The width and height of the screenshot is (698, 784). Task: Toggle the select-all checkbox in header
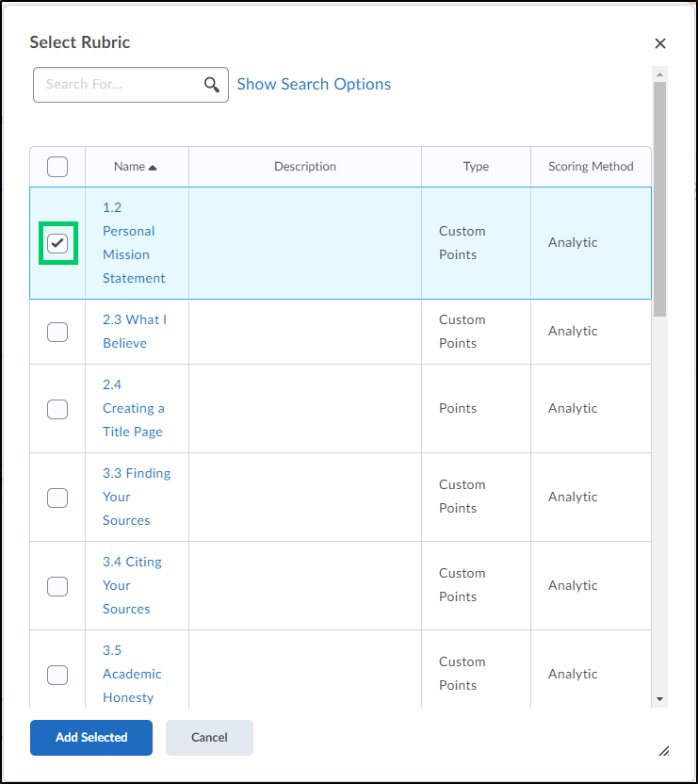coord(57,167)
